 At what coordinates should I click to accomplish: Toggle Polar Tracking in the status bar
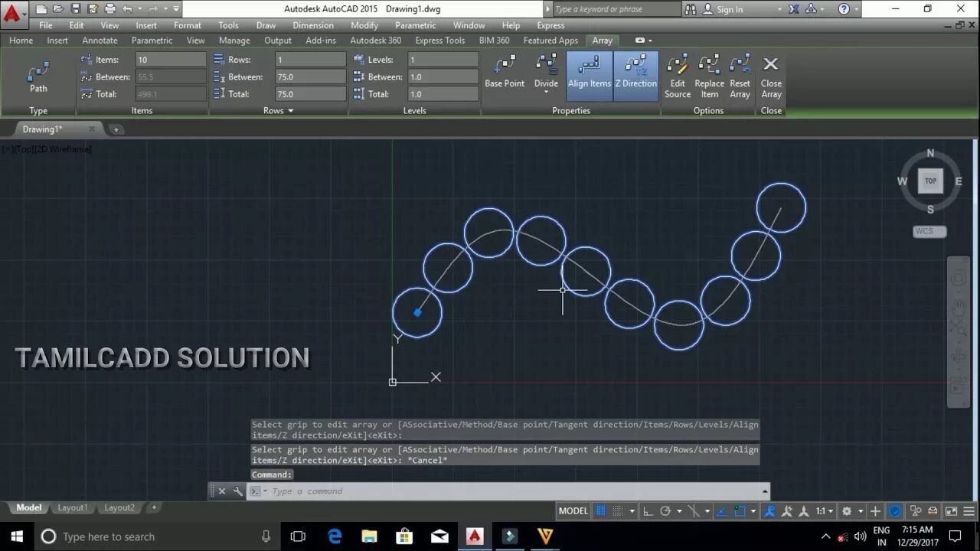click(x=666, y=511)
